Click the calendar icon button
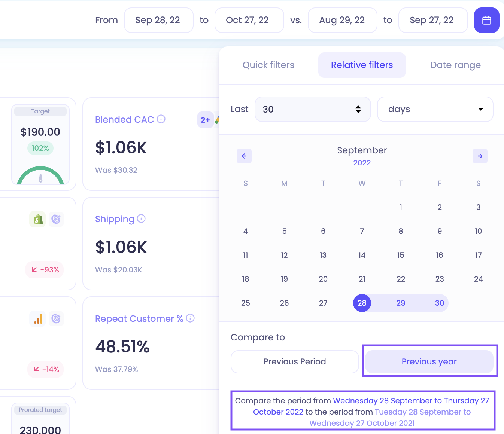This screenshot has width=504, height=434. pyautogui.click(x=486, y=20)
